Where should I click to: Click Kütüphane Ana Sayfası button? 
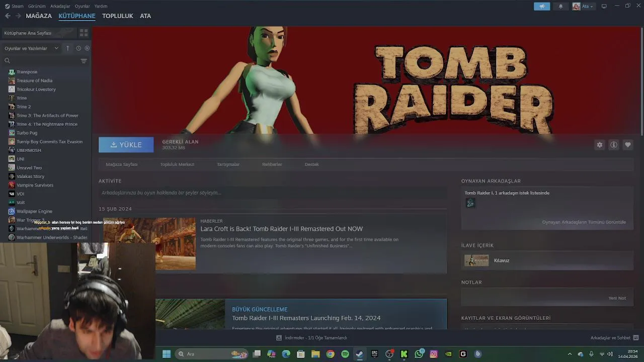point(39,33)
